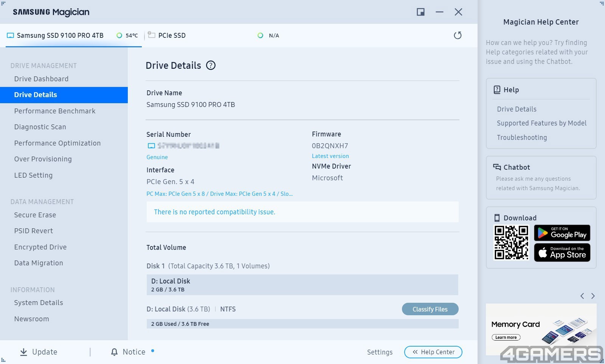
Task: Click the PCIe Gen. 5 x 4 interface value
Action: tap(170, 182)
